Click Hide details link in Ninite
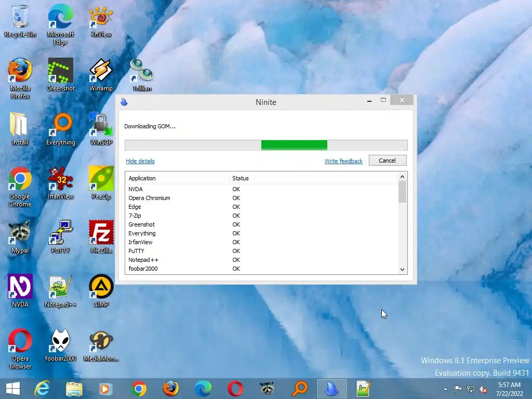The image size is (532, 399). tap(140, 161)
